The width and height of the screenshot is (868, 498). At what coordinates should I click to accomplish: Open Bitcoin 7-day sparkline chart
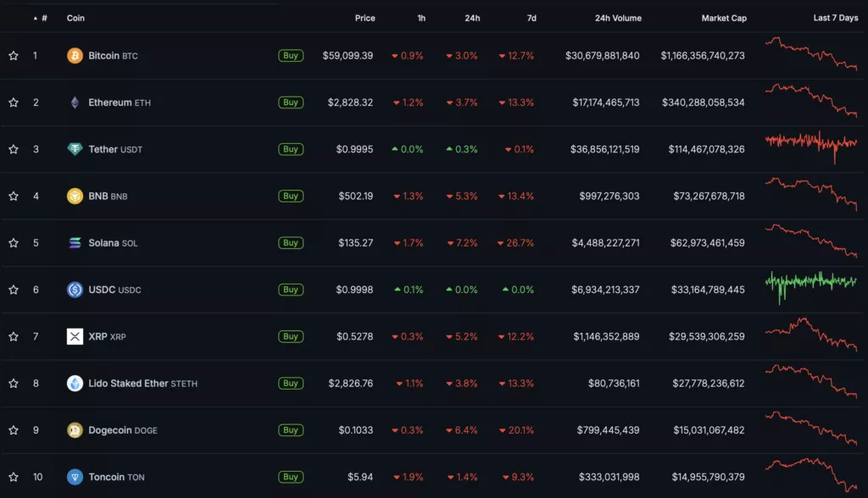pyautogui.click(x=811, y=53)
